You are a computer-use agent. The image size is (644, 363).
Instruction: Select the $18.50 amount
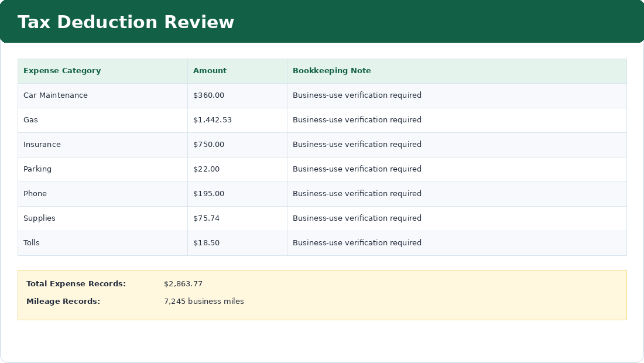tap(206, 243)
